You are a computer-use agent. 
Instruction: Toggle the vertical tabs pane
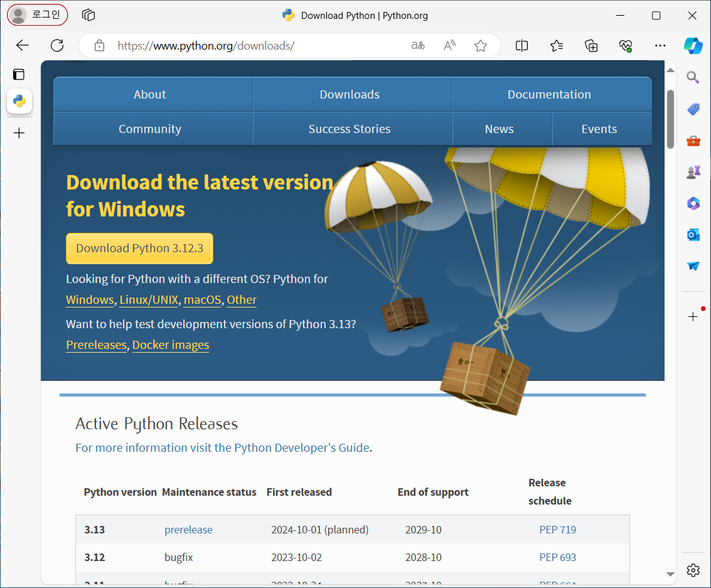coord(19,74)
